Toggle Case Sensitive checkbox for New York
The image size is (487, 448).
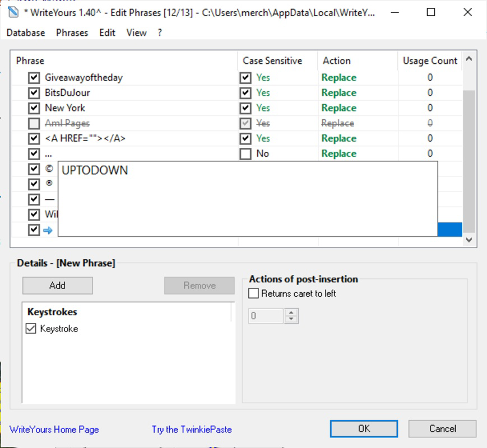pyautogui.click(x=245, y=108)
